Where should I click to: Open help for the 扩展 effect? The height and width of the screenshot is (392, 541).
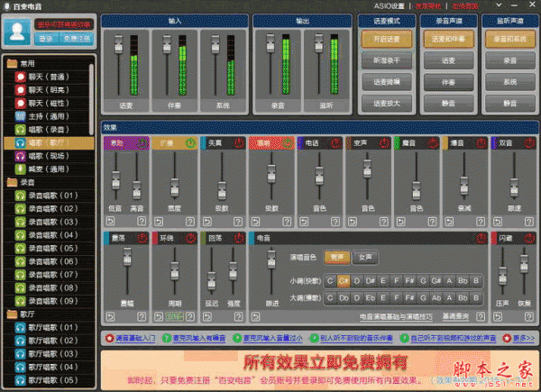(x=190, y=222)
